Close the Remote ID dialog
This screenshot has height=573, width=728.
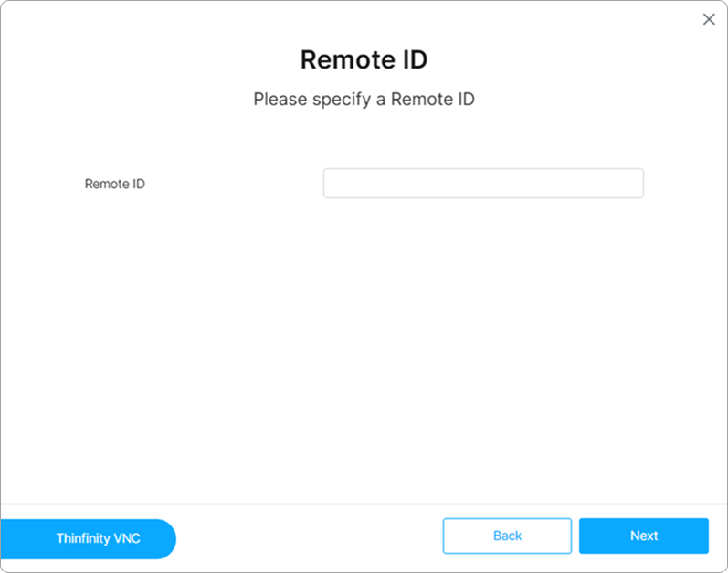709,19
